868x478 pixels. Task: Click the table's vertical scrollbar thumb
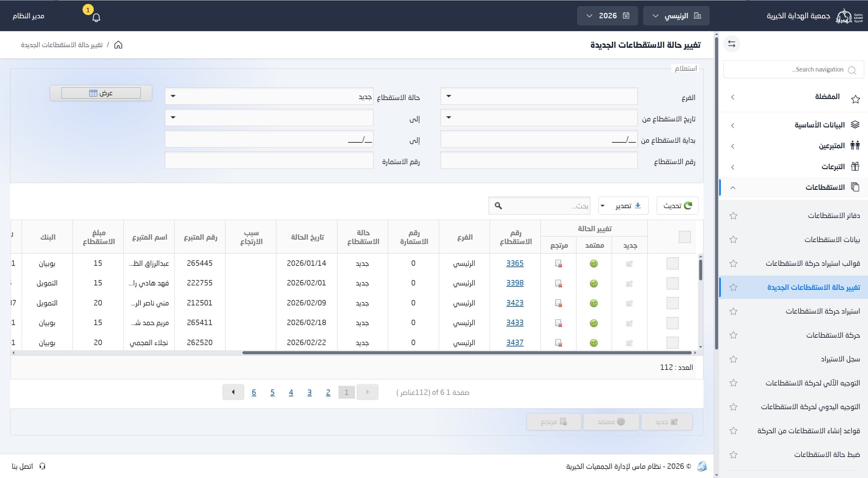[x=701, y=270]
